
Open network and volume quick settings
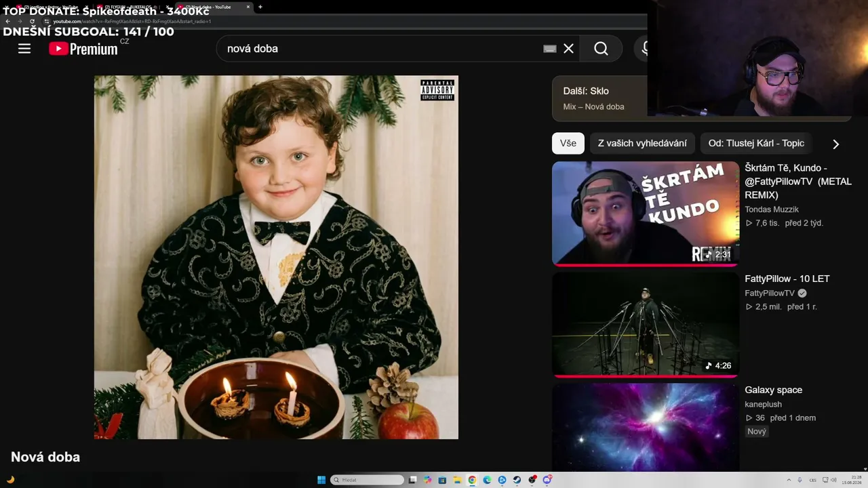[x=831, y=480]
